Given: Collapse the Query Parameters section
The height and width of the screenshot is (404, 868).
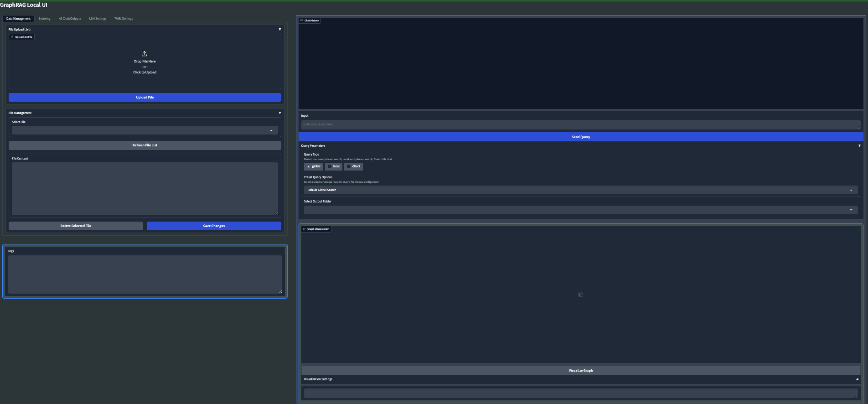Looking at the screenshot, I should coord(859,146).
